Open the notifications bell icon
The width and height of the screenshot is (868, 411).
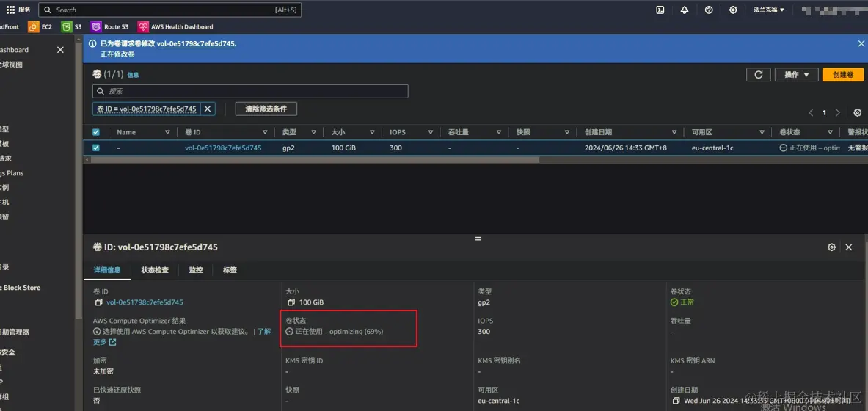click(685, 10)
